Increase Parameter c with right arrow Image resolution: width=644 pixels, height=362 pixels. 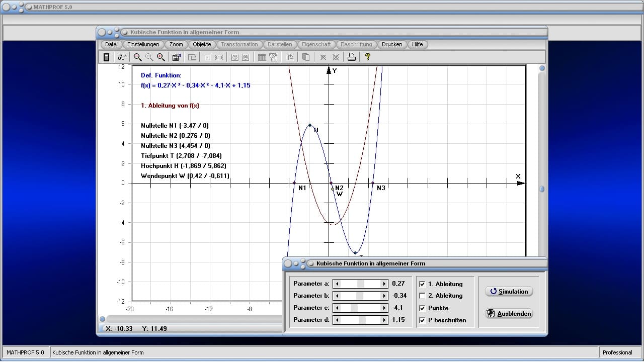(384, 308)
